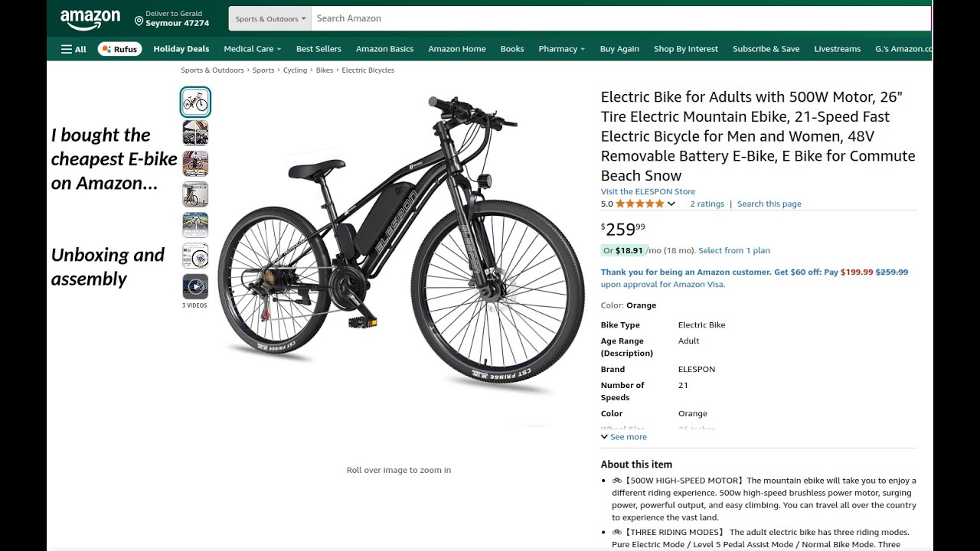Viewport: 980px width, 551px height.
Task: Open the Rufus assistant
Action: 119,49
